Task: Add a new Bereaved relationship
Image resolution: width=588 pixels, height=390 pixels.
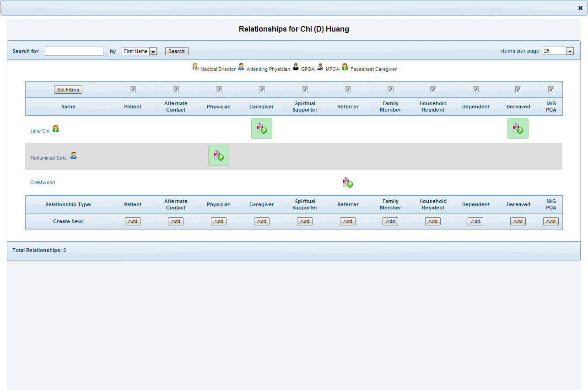Action: [x=518, y=221]
